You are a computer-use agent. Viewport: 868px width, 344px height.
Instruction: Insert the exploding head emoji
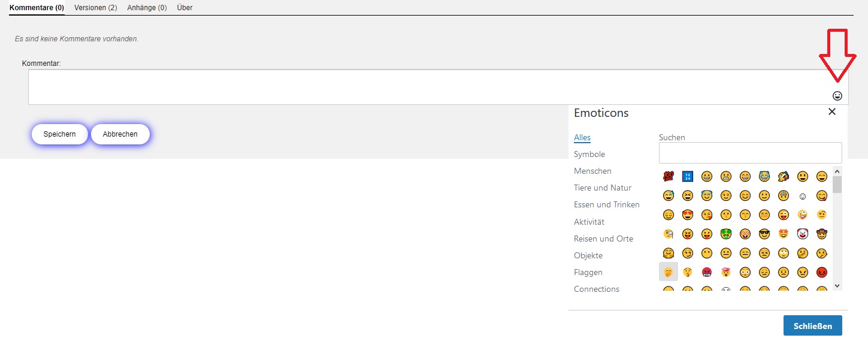pyautogui.click(x=726, y=272)
